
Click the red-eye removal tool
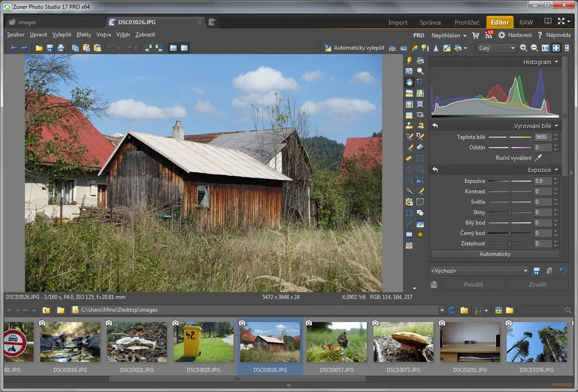pyautogui.click(x=420, y=115)
